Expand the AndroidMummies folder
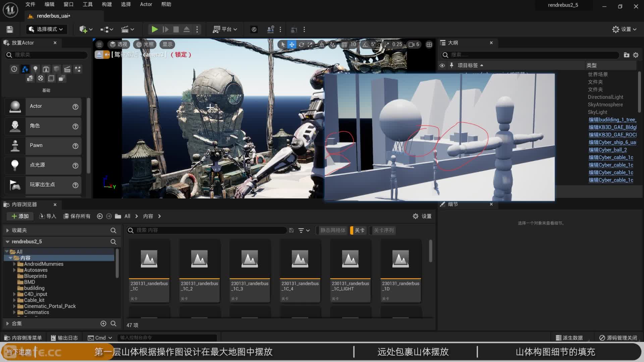Image resolution: width=644 pixels, height=362 pixels. 14,264
